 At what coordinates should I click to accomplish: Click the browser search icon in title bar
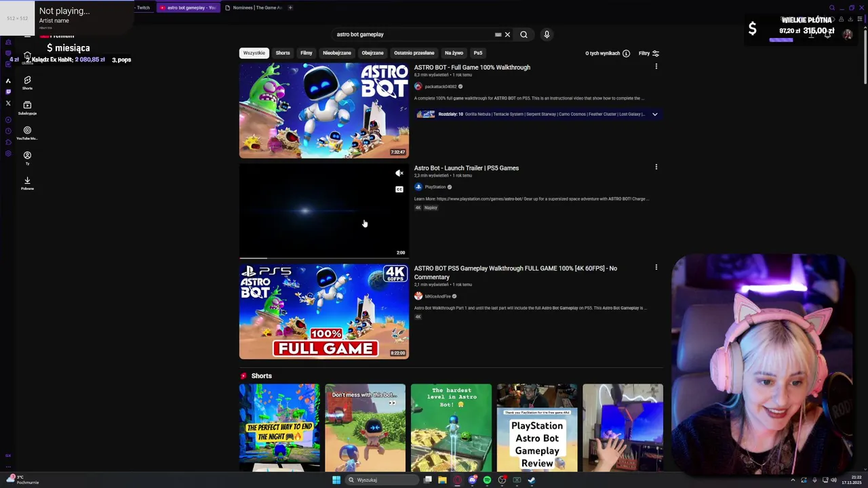point(832,8)
